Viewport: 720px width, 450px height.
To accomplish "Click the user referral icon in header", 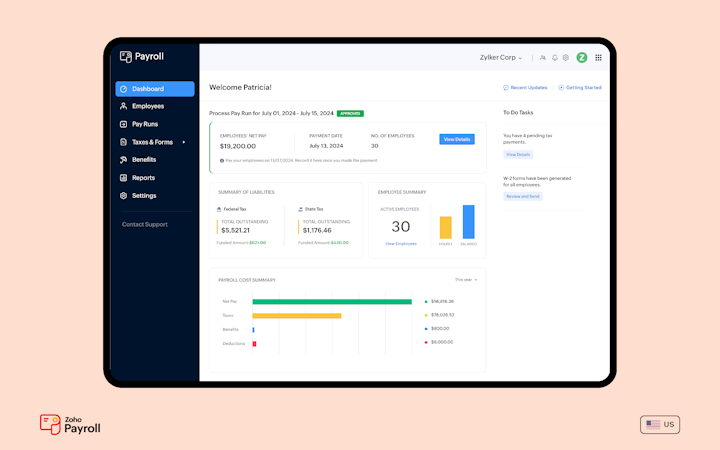I will (543, 57).
